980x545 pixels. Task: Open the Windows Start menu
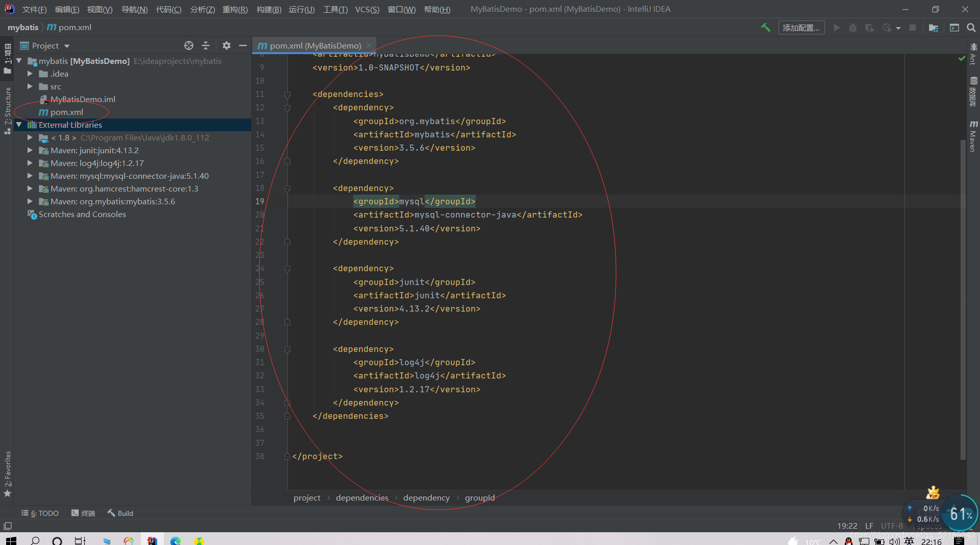(x=11, y=540)
